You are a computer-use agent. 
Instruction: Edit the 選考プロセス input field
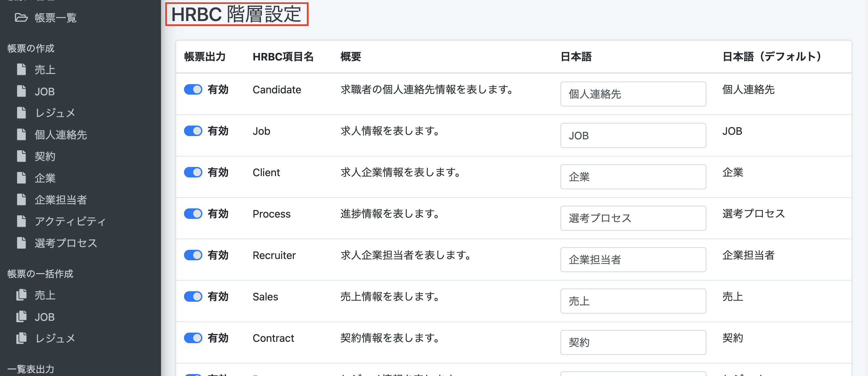click(633, 218)
